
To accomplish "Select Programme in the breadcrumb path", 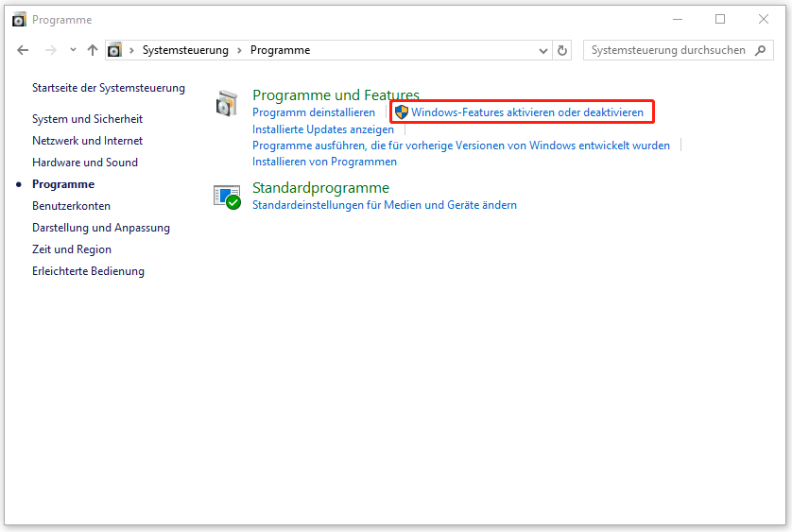I will [280, 50].
